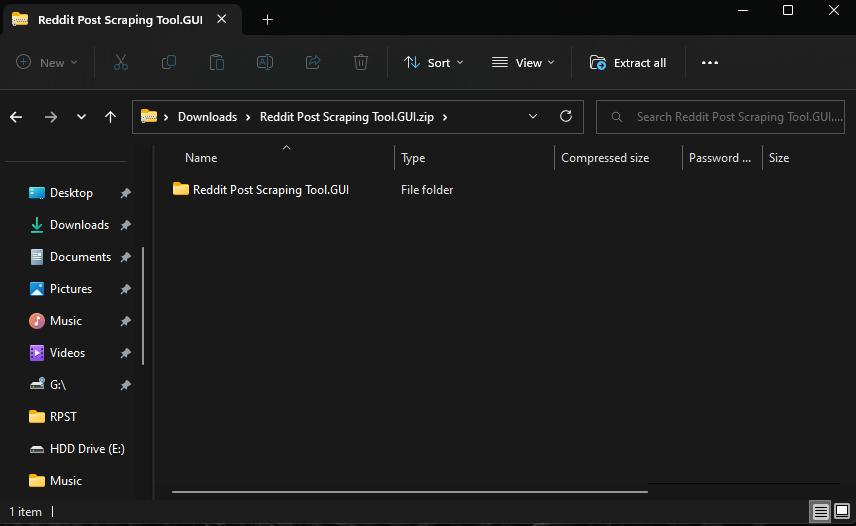Go up one folder level
The height and width of the screenshot is (526, 856).
[110, 117]
